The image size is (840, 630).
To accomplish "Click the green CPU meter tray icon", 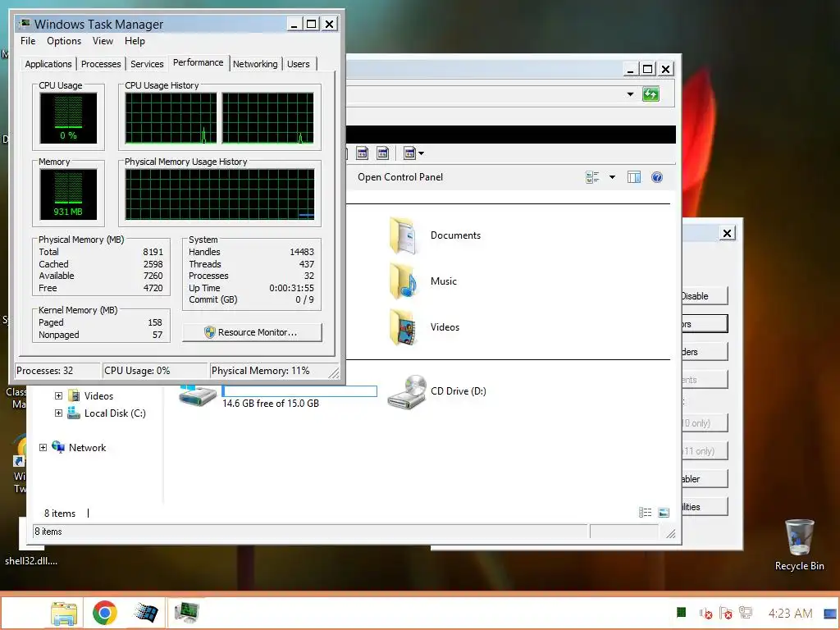I will [682, 612].
